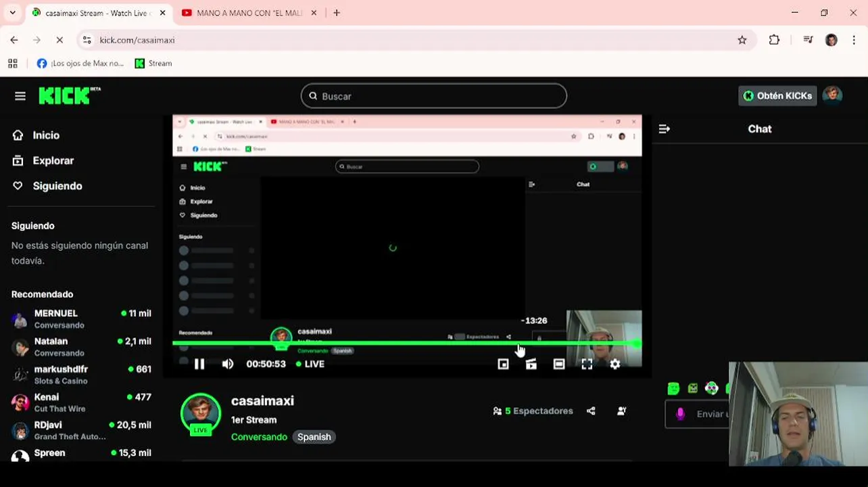Toggle theater mode in player
Screen dimensions: 868x487
[x=559, y=364]
